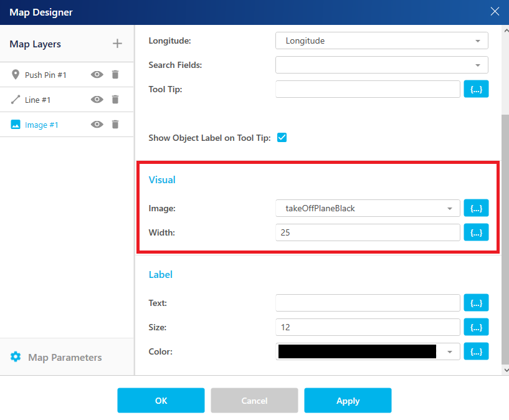The height and width of the screenshot is (420, 509).
Task: Click the scrollbar up arrow
Action: [506, 31]
